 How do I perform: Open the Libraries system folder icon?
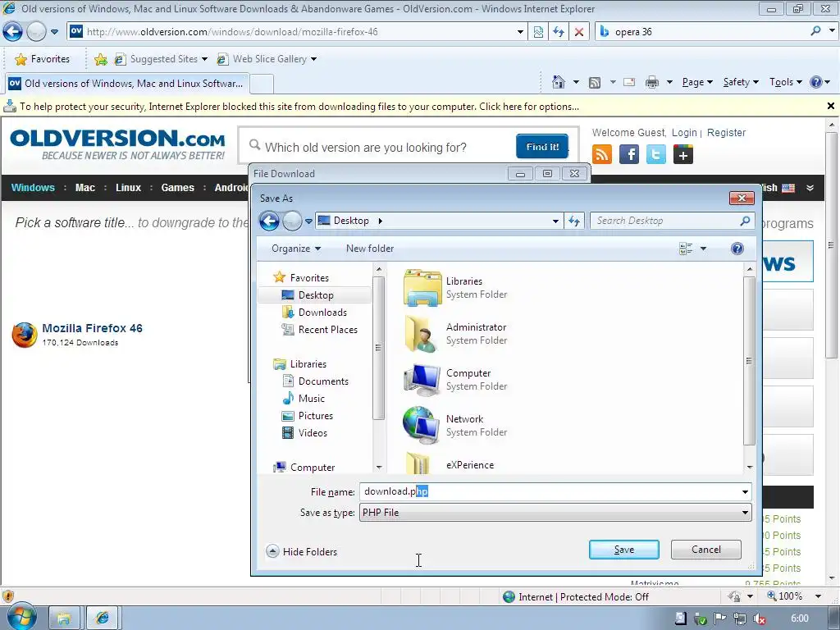coord(422,288)
